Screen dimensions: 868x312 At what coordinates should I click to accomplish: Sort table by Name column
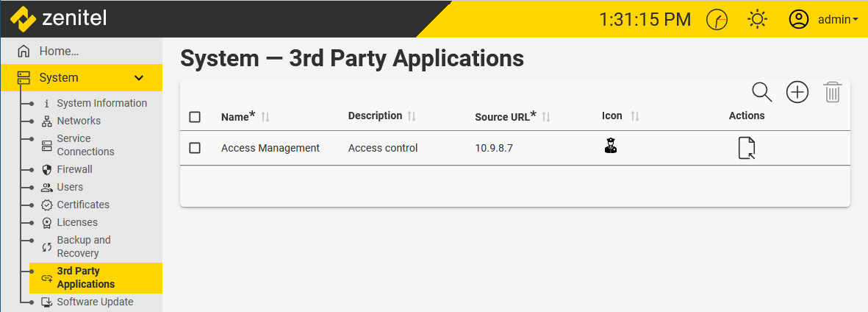[265, 117]
